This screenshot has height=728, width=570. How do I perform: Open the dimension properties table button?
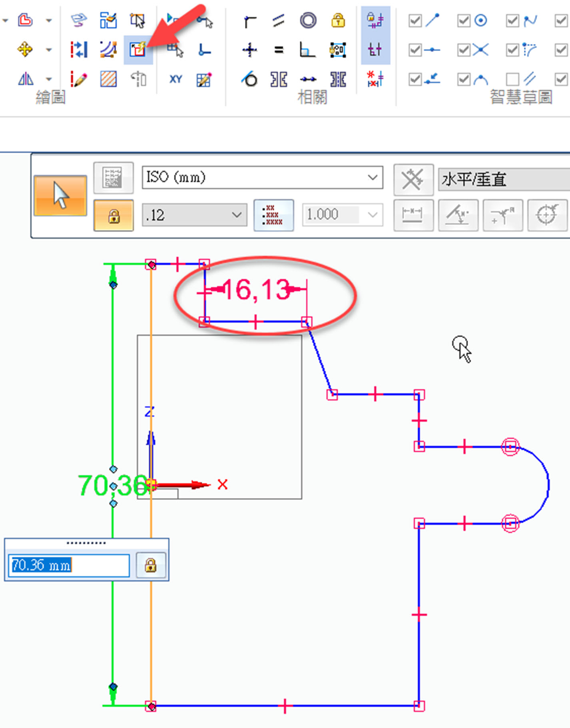(x=114, y=178)
